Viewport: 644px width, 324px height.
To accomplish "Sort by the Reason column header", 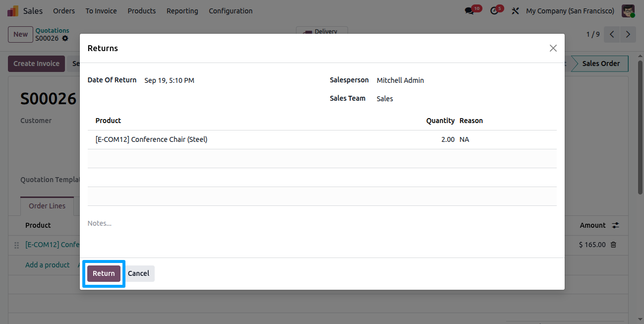I will point(471,121).
